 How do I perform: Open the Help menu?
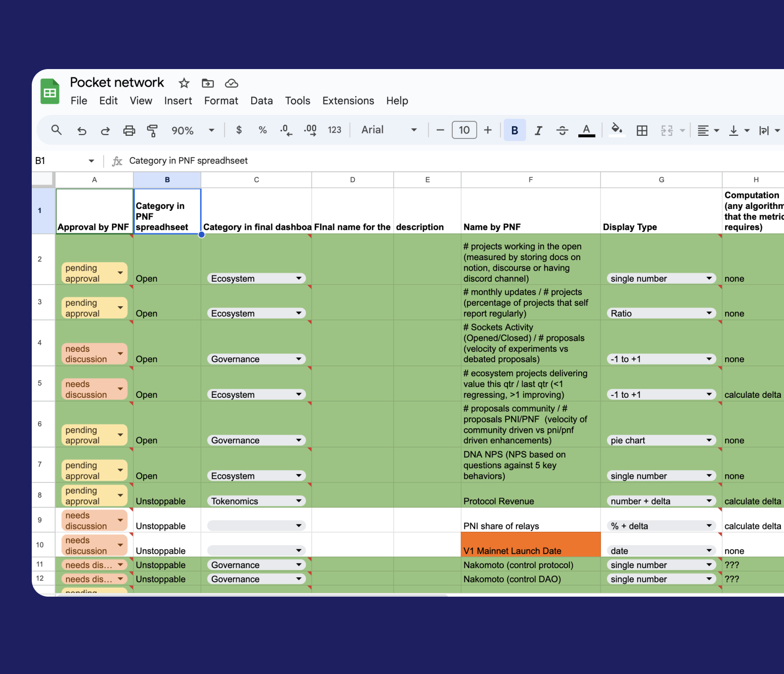(397, 101)
